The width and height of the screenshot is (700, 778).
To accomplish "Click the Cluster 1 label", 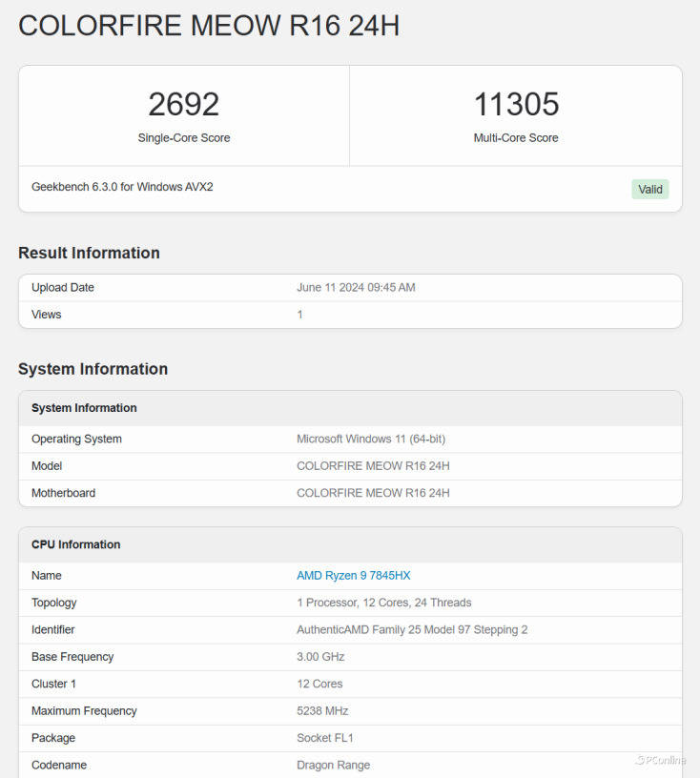I will click(53, 684).
